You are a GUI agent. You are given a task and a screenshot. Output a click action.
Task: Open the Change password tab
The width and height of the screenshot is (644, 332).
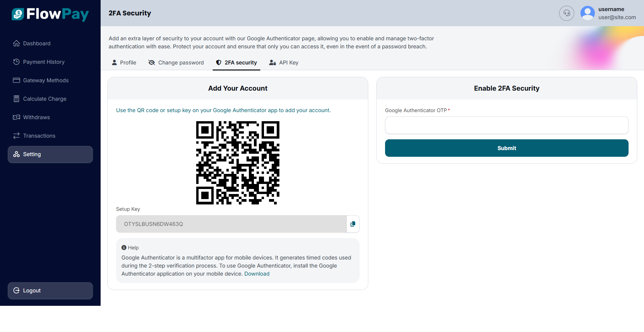click(x=176, y=62)
